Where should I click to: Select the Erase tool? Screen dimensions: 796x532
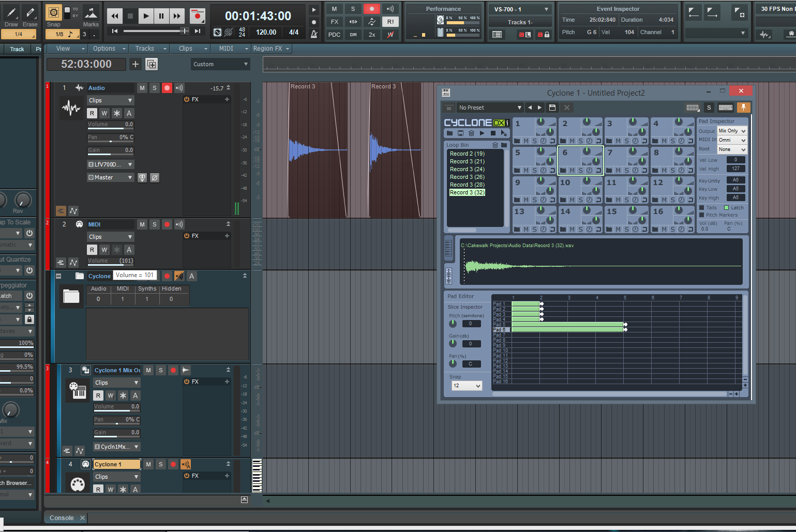30,16
